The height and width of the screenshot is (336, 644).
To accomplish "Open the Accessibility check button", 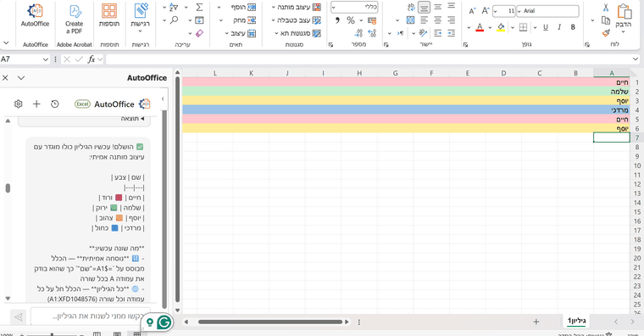I will pos(141,17).
